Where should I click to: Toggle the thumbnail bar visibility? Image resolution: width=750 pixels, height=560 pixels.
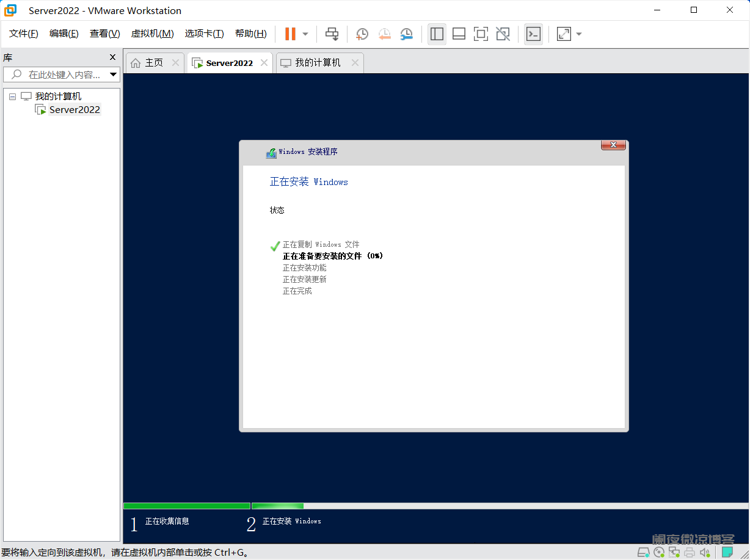pos(459,34)
